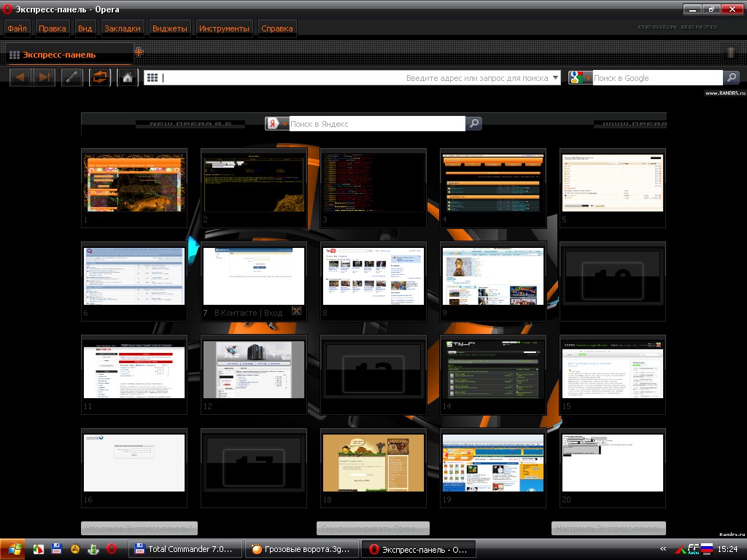Image resolution: width=747 pixels, height=560 pixels.
Task: Open the Инструменты menu
Action: coord(225,28)
